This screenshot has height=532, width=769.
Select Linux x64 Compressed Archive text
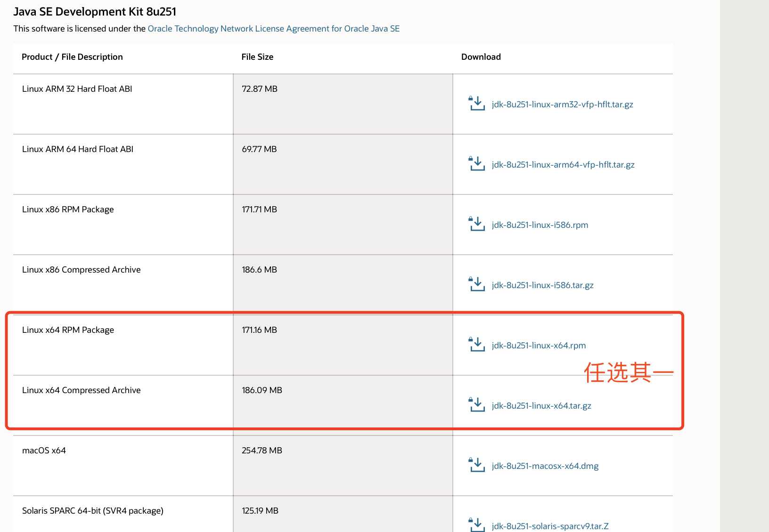pos(82,390)
